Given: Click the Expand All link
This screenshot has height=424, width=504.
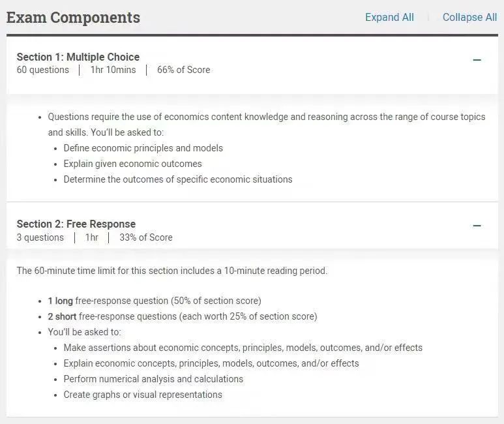Looking at the screenshot, I should 389,17.
